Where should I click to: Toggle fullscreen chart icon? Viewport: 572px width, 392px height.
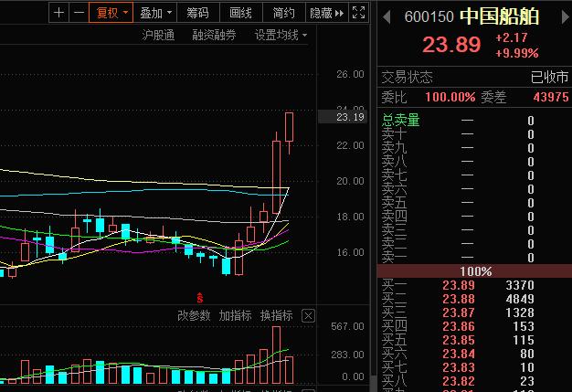click(358, 13)
